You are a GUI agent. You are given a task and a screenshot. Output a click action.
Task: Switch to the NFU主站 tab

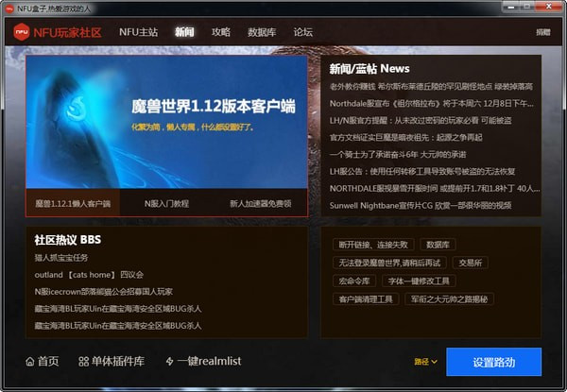(x=139, y=32)
